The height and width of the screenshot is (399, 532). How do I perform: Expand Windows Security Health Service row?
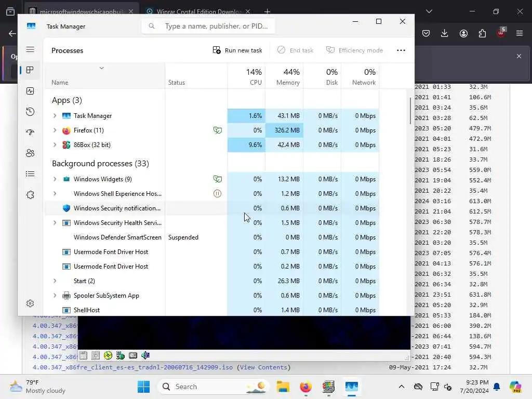55,222
